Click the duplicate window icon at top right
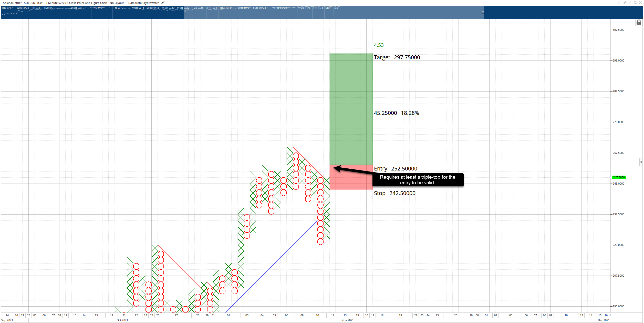The height and width of the screenshot is (323, 644). (635, 2)
